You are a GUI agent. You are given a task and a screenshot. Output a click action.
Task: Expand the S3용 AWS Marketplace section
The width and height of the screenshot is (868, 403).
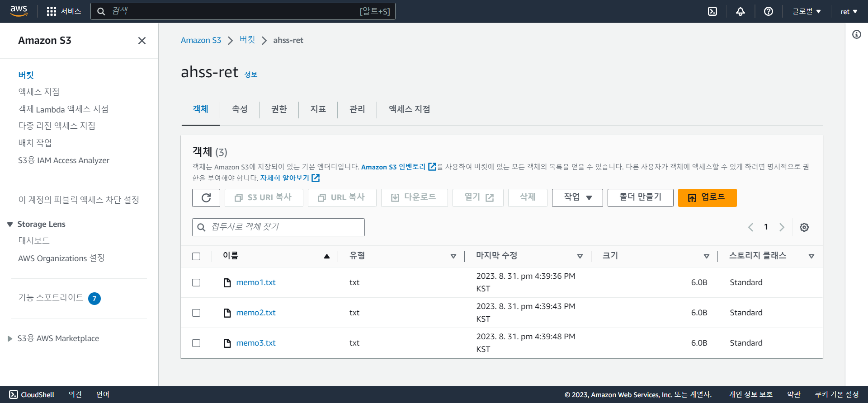click(10, 338)
